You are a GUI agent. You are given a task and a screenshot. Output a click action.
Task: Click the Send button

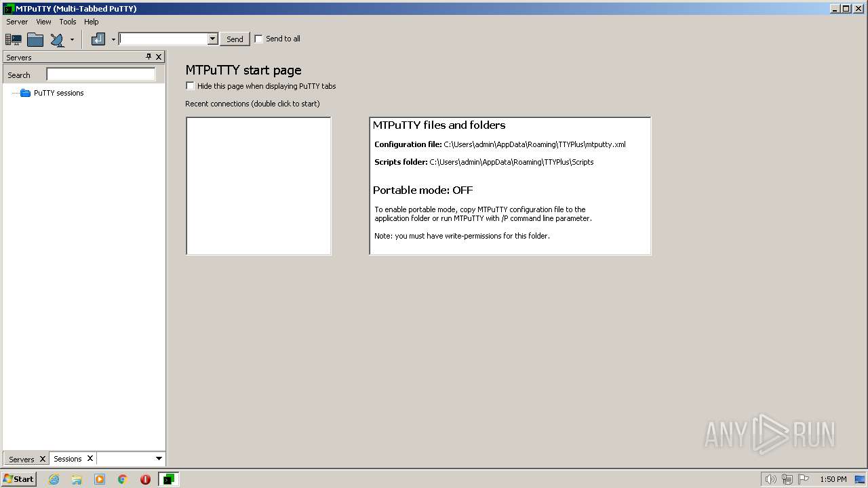point(235,39)
